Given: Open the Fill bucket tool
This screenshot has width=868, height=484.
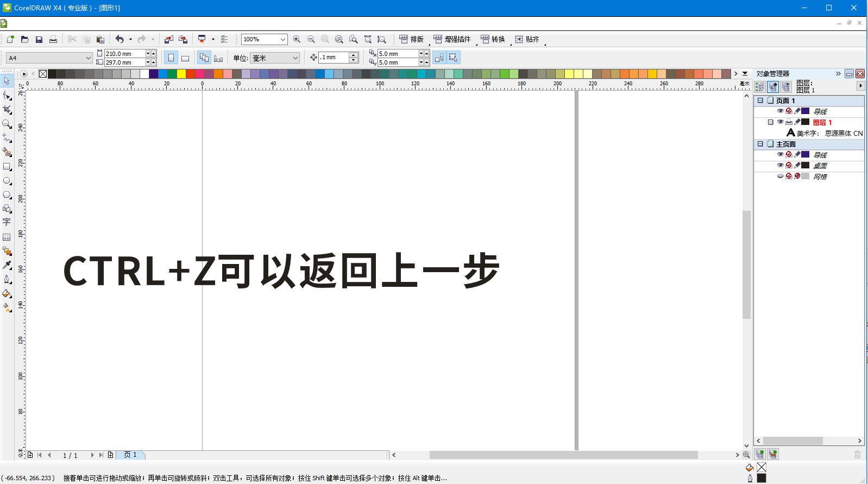Looking at the screenshot, I should (x=7, y=293).
